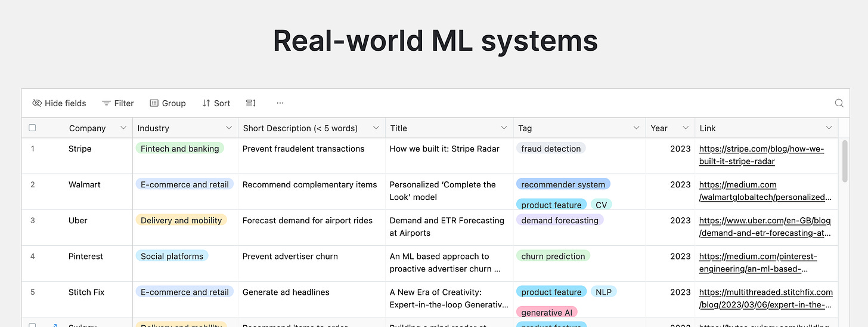Screen dimensions: 868x327
Task: Open the Uber demand-and-etr-forecasting link
Action: point(765,227)
